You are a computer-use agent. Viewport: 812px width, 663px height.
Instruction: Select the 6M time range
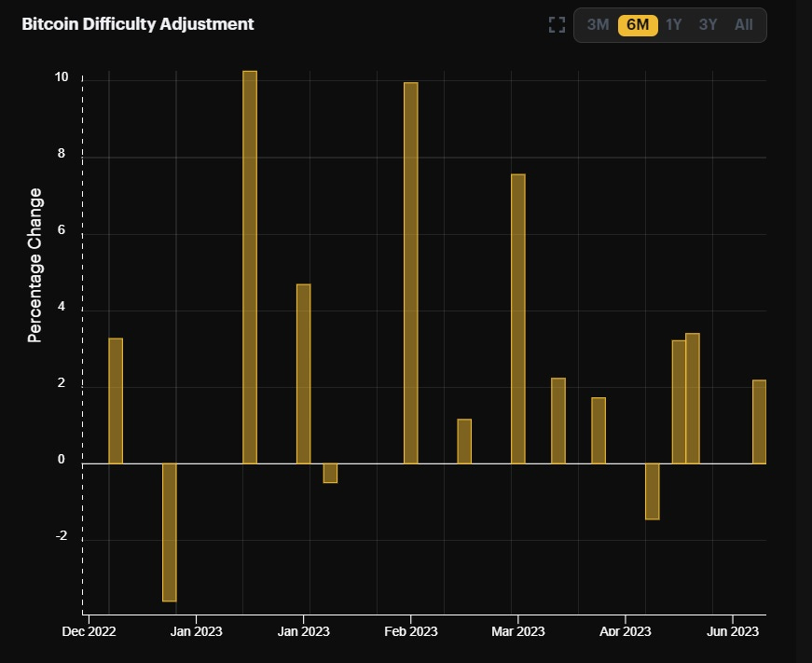pyautogui.click(x=638, y=25)
